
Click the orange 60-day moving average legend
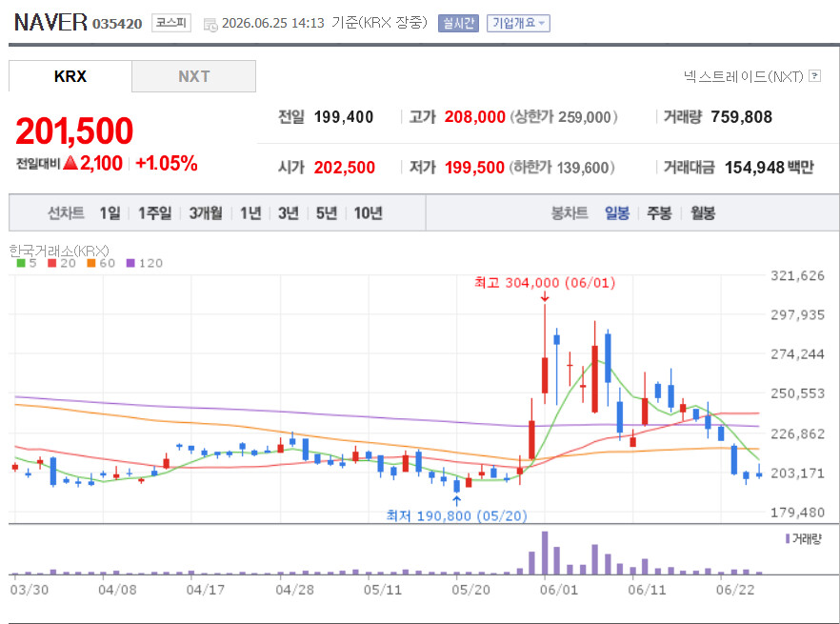click(101, 263)
